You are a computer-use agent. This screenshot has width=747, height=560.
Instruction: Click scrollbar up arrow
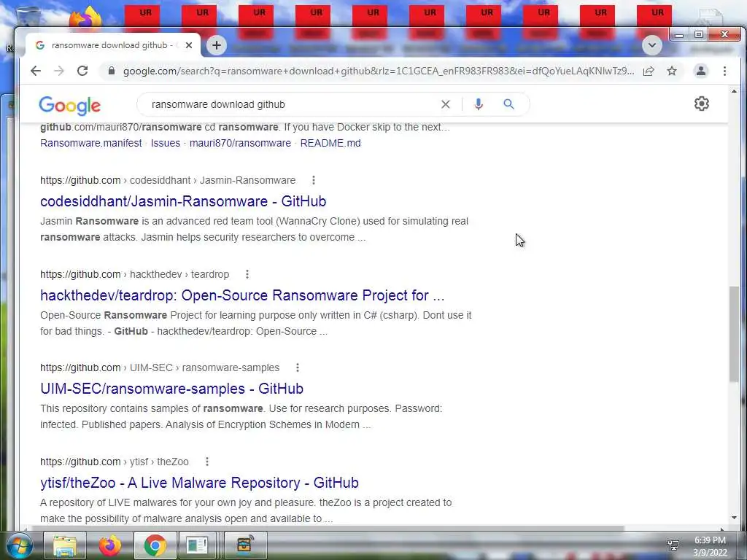pos(734,91)
